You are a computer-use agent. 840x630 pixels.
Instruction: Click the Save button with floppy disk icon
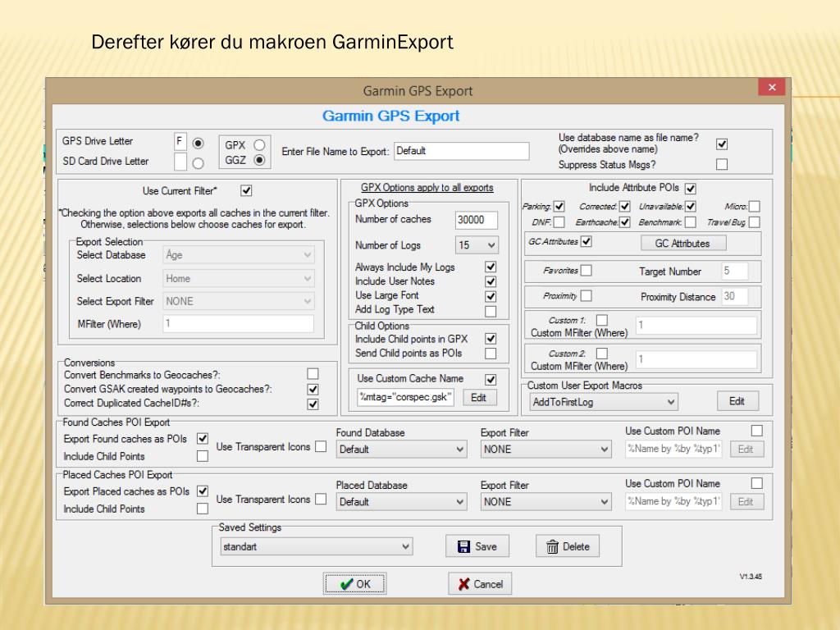[477, 546]
